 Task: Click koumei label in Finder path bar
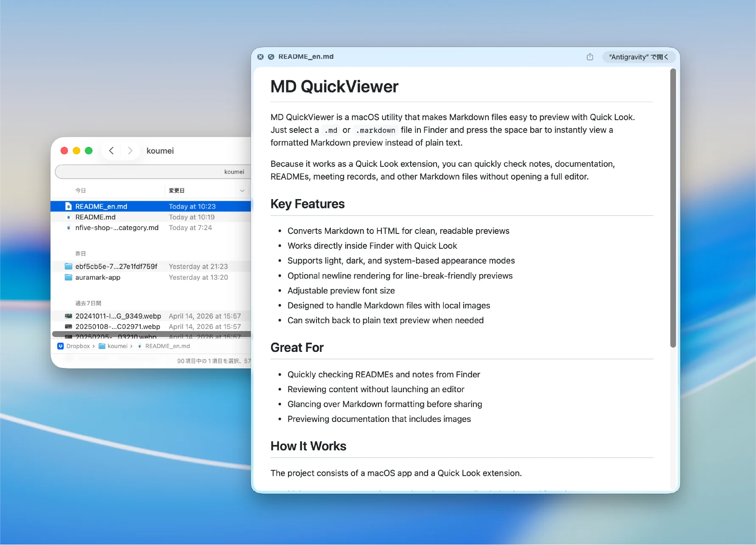click(118, 346)
